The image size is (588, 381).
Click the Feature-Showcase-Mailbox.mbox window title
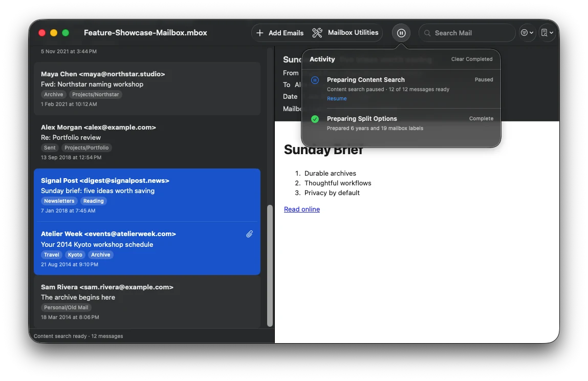tap(145, 33)
